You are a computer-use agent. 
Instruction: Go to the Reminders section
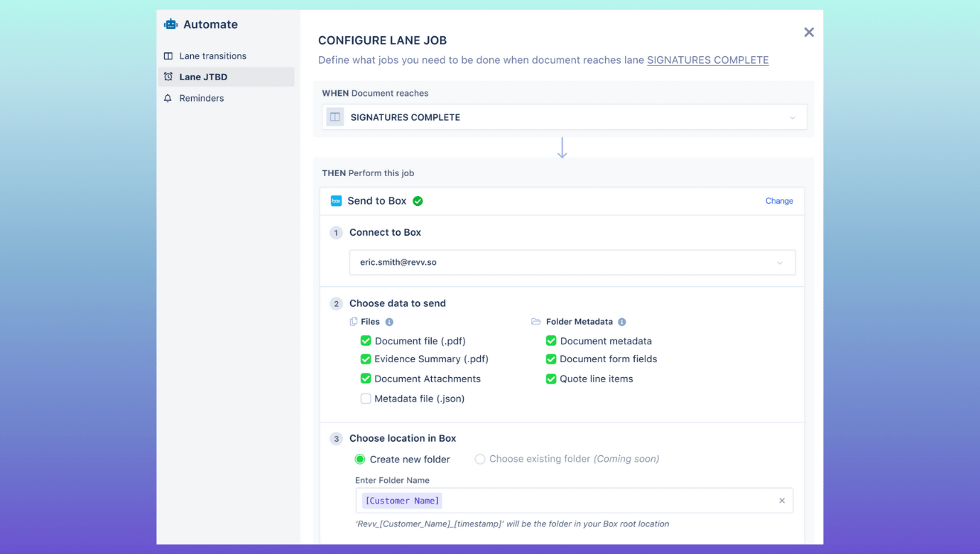click(202, 98)
